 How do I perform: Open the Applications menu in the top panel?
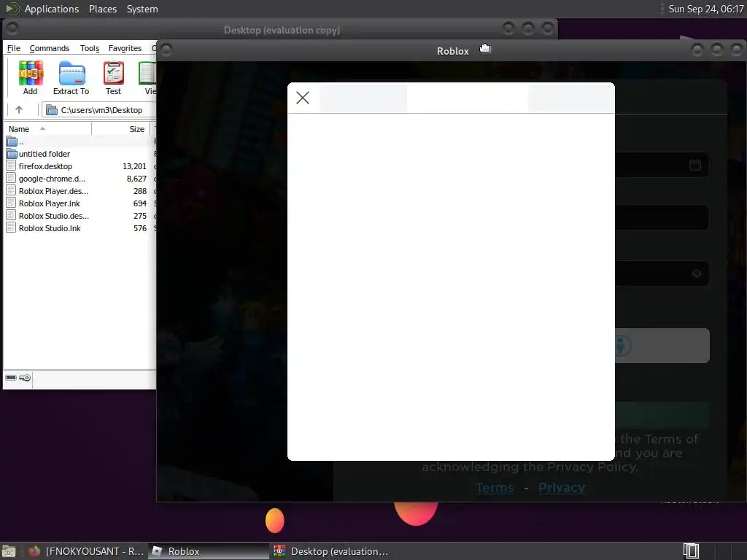tap(52, 9)
